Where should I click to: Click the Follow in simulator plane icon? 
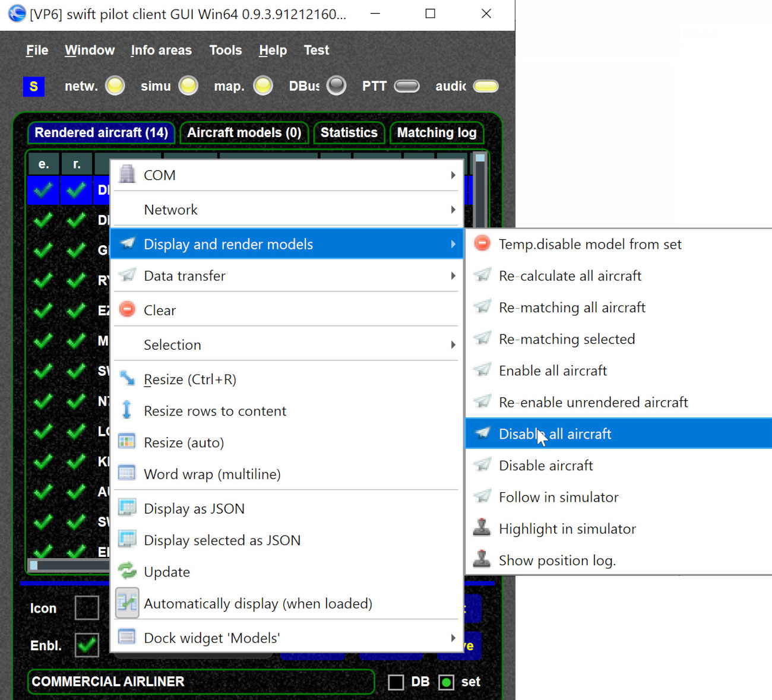click(x=482, y=496)
